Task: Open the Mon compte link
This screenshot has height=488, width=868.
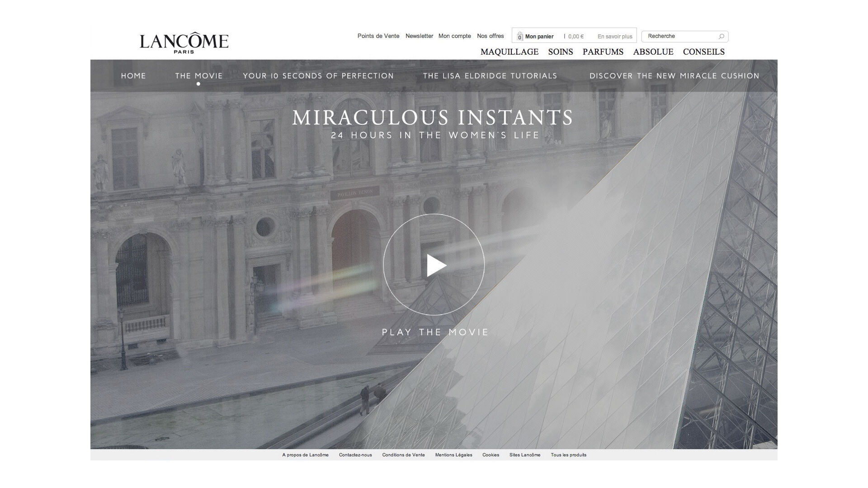Action: coord(455,36)
